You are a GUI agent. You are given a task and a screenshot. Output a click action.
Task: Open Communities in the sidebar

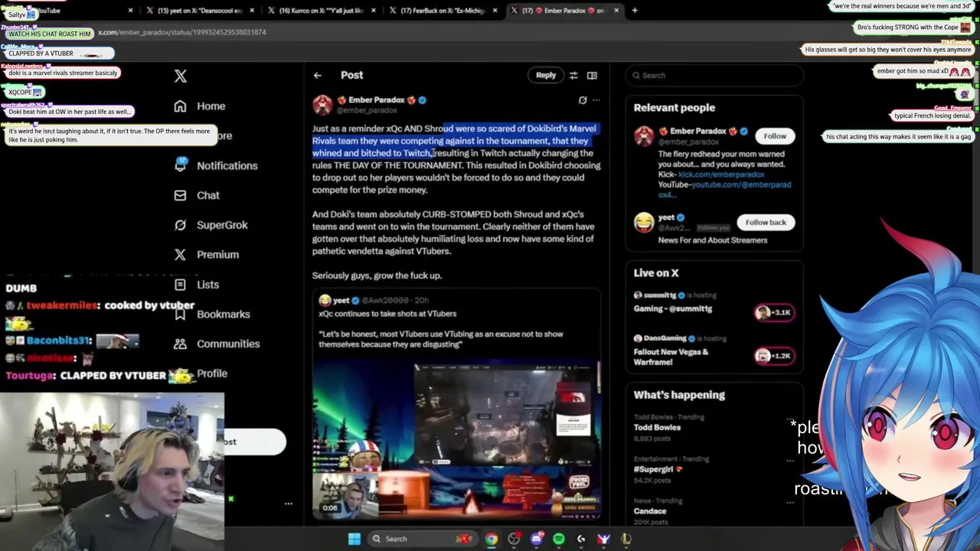217,344
